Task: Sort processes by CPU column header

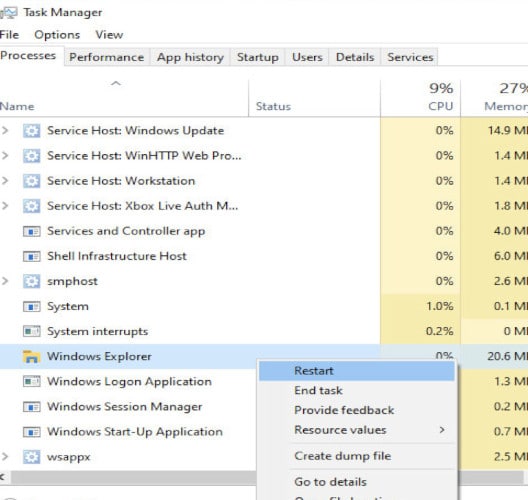Action: pos(420,98)
